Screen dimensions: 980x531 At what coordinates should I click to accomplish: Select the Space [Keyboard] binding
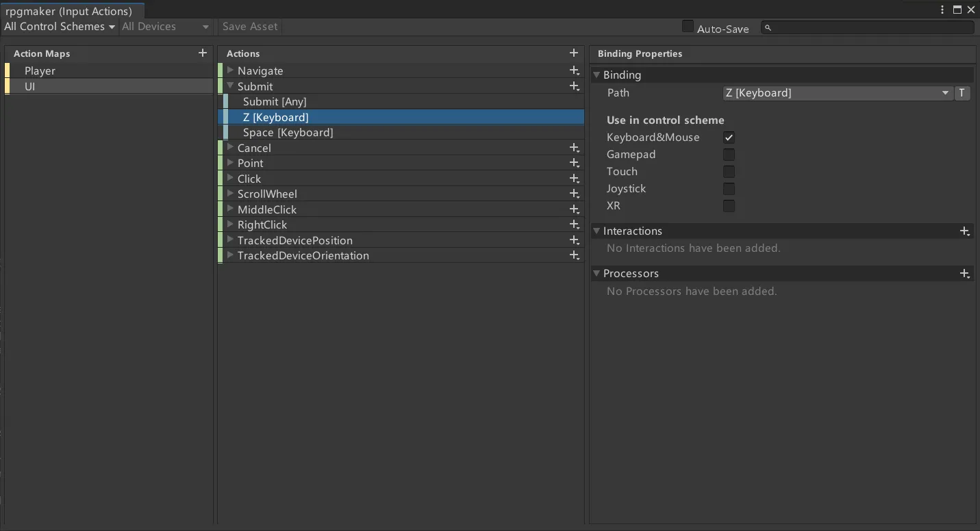tap(288, 133)
